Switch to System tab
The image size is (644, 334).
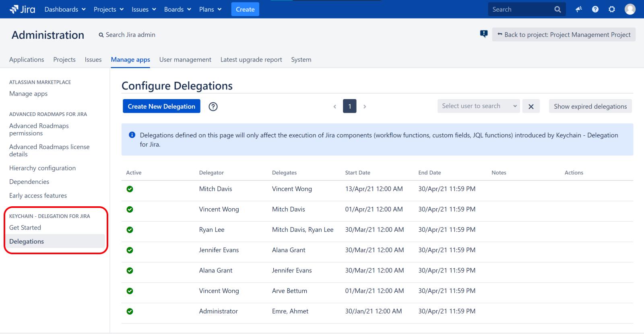(301, 60)
